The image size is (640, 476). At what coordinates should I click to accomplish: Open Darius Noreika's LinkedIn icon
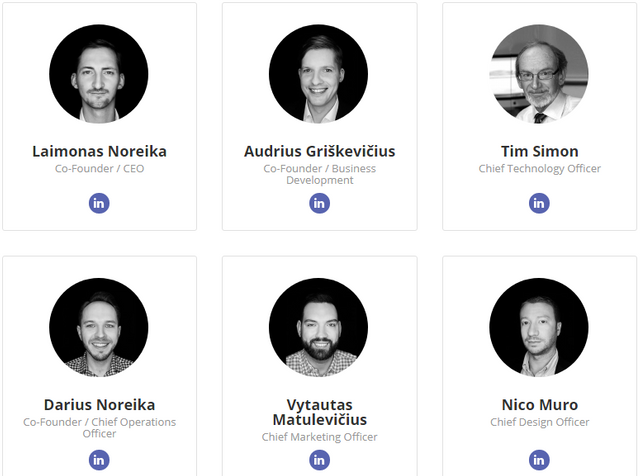click(99, 460)
